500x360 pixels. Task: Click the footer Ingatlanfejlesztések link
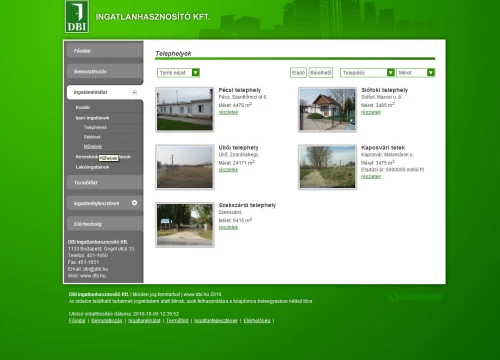pyautogui.click(x=216, y=321)
